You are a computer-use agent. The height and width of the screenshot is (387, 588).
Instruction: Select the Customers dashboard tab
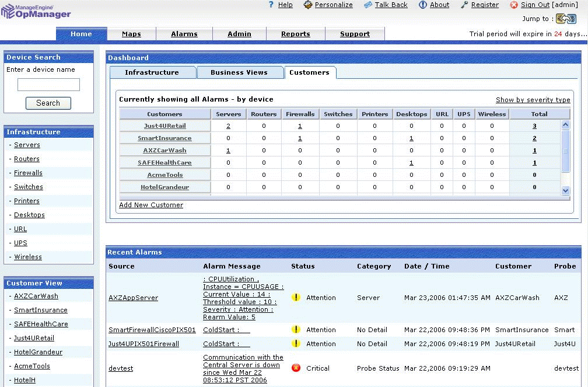(310, 72)
